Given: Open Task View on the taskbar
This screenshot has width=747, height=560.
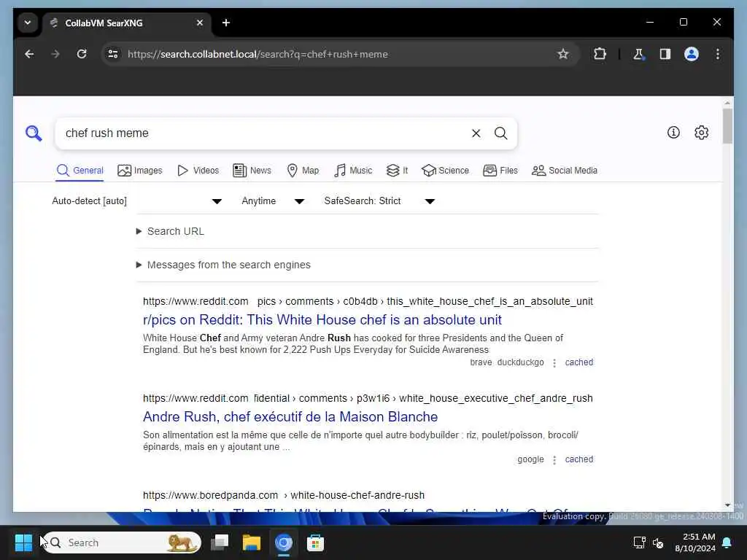Looking at the screenshot, I should point(220,542).
